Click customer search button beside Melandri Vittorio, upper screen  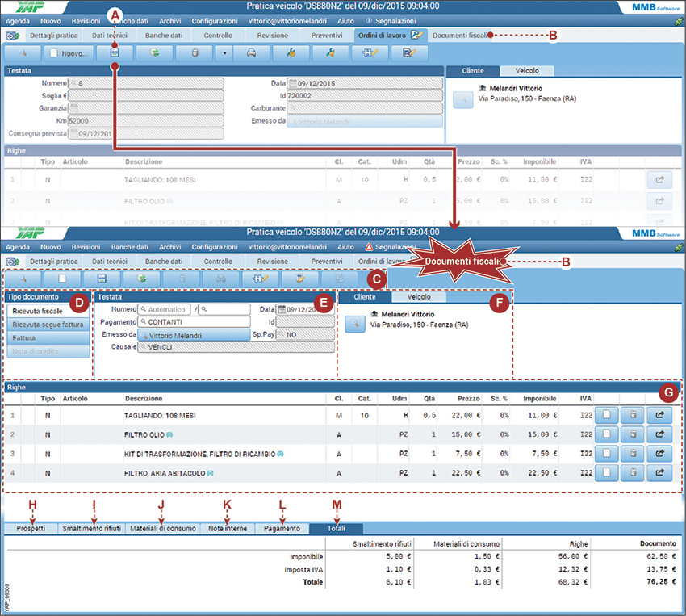coord(462,99)
